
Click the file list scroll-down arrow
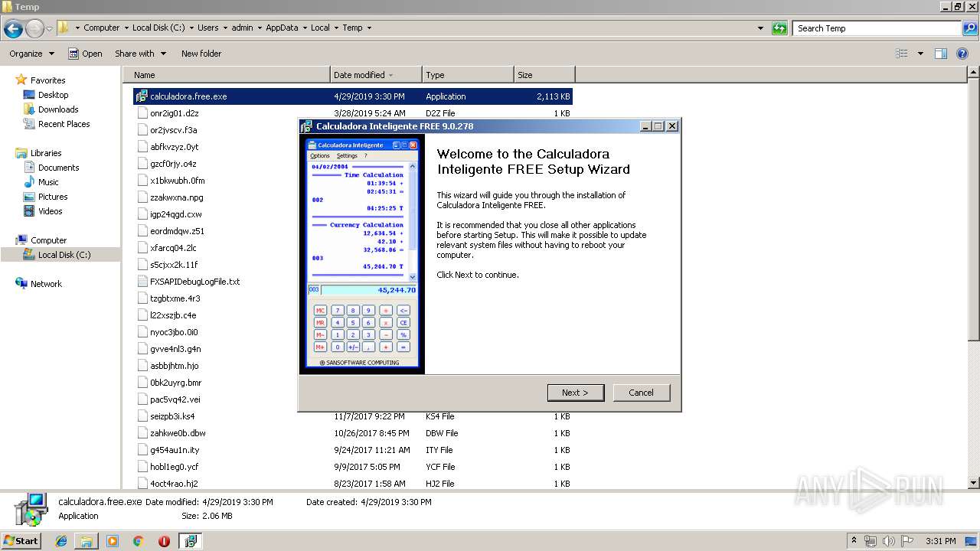[x=973, y=483]
